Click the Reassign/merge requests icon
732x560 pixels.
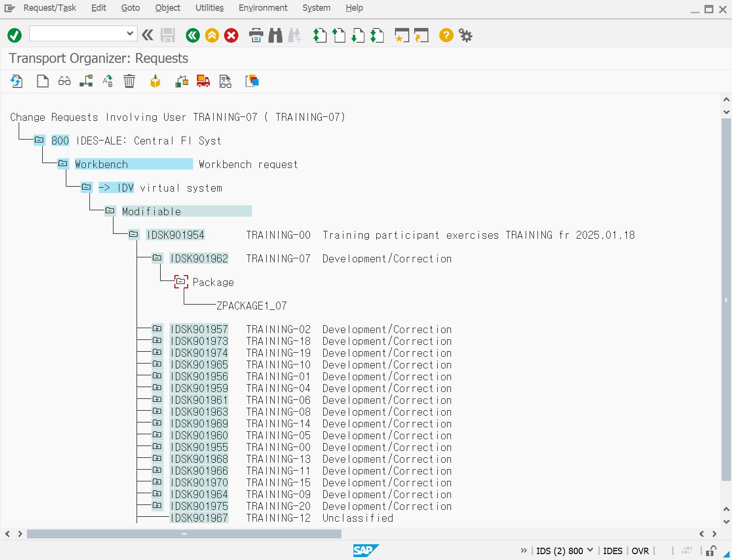[182, 81]
